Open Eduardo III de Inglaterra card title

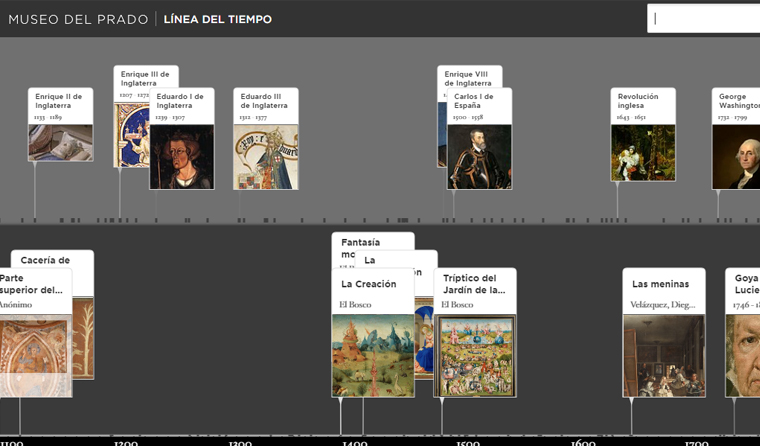(x=264, y=101)
